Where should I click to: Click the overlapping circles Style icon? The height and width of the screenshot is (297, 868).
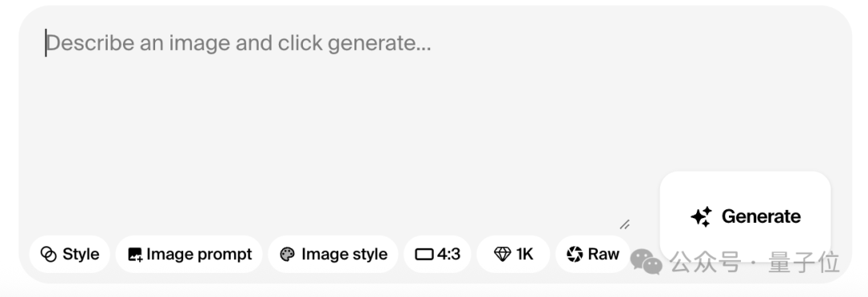tap(49, 254)
